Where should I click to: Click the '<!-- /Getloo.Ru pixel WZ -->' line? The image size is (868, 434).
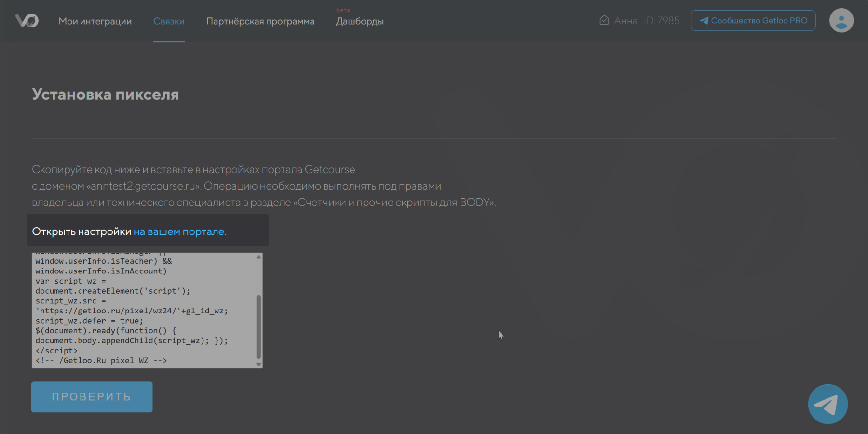pos(101,361)
